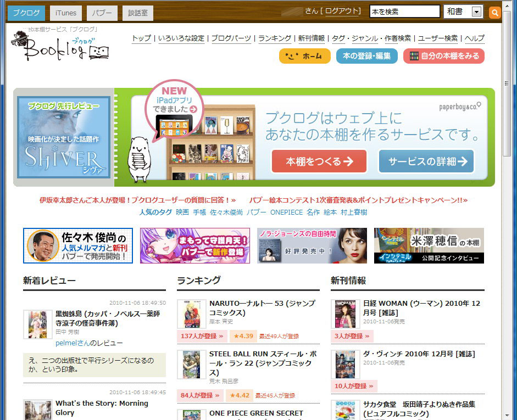Open ONE PIECE GREEN SECRET title link
Image resolution: width=517 pixels, height=420 pixels.
tap(256, 413)
